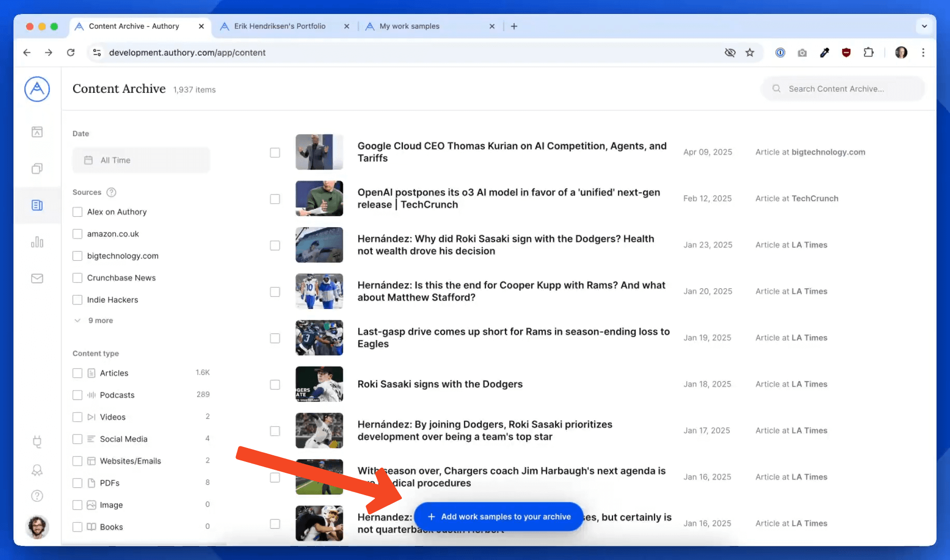Filter by Podcasts content type
The width and height of the screenshot is (950, 560).
[x=77, y=395]
